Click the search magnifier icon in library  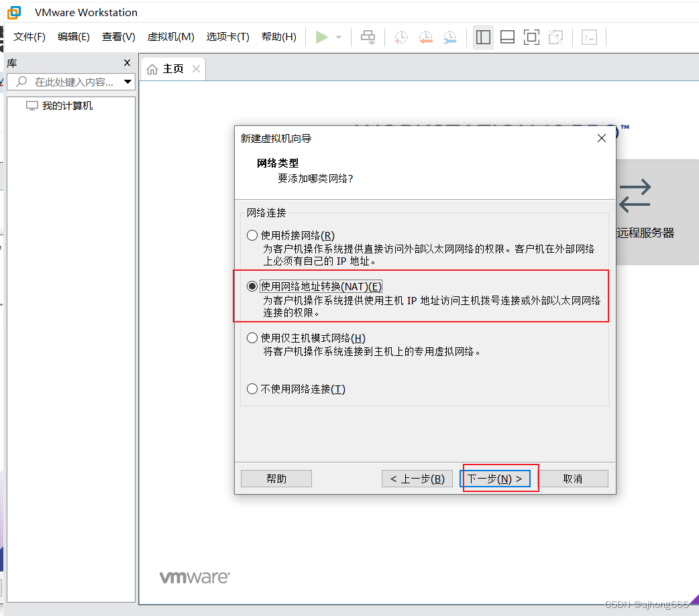(x=21, y=82)
